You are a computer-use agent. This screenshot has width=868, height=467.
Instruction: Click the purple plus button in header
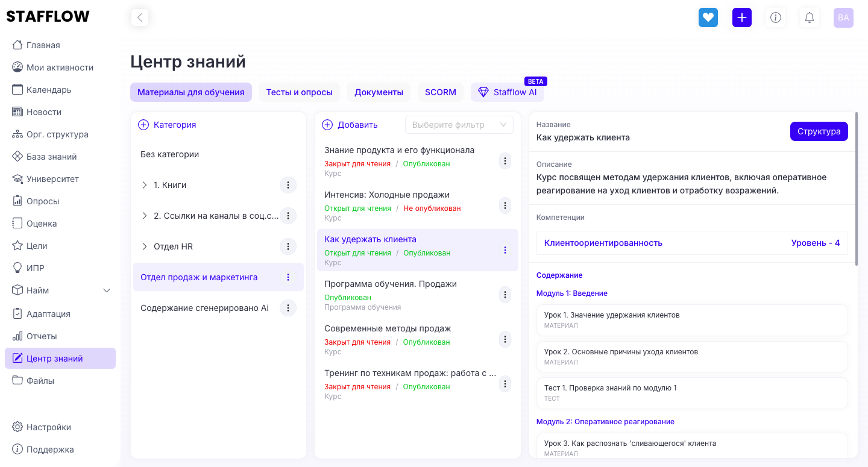(742, 17)
